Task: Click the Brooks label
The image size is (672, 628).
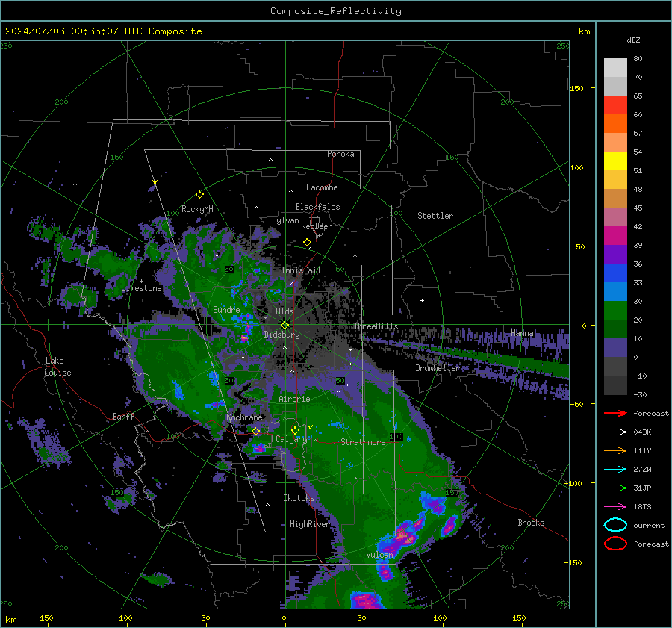Action: [531, 523]
